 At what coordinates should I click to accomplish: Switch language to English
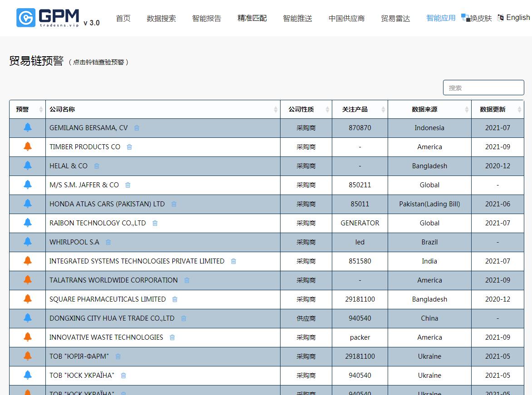click(x=514, y=18)
